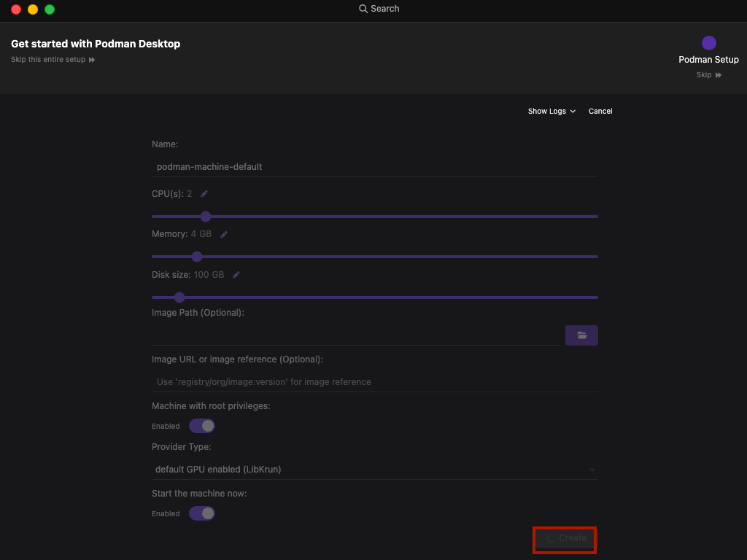The image size is (747, 560).
Task: Click the Memory edit pencil icon
Action: pyautogui.click(x=224, y=234)
